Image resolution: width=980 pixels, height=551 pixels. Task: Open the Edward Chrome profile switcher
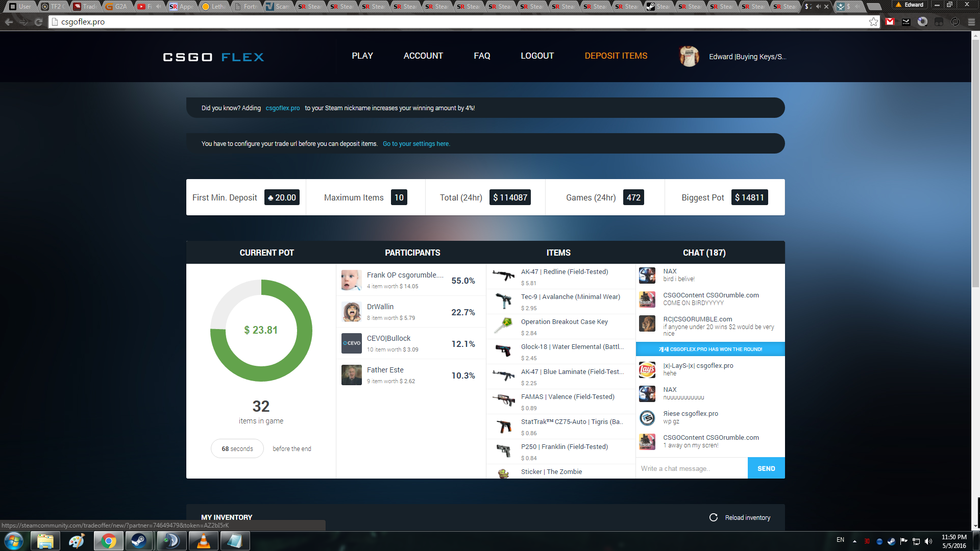click(910, 5)
